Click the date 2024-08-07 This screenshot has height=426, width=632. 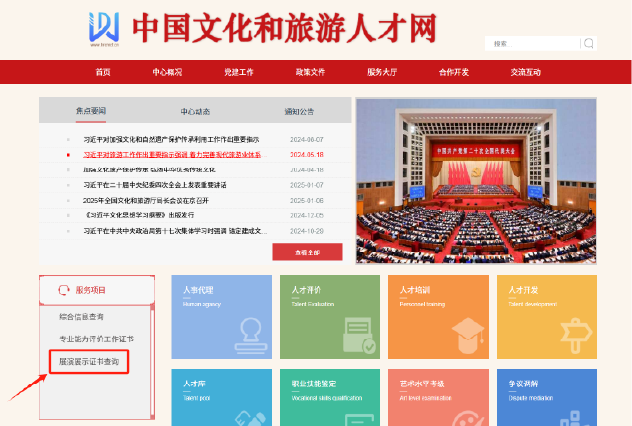click(x=307, y=140)
